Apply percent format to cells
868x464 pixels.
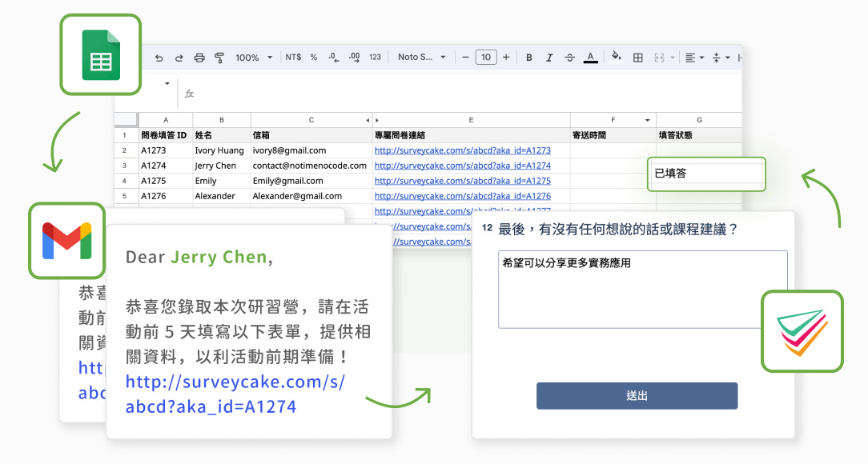click(x=314, y=57)
